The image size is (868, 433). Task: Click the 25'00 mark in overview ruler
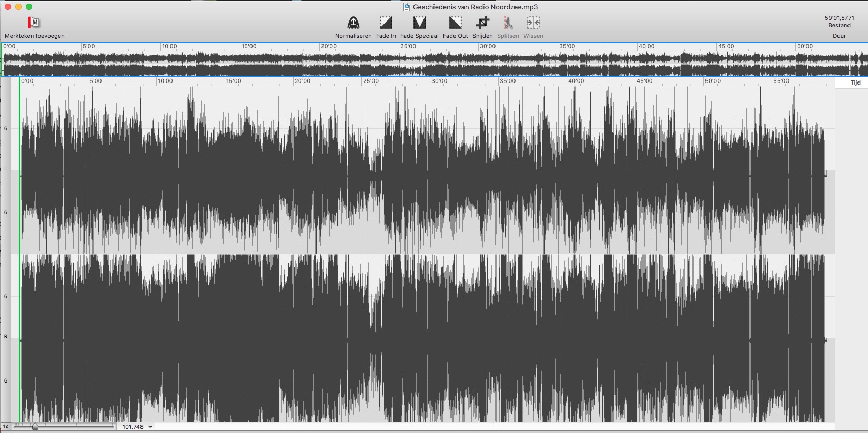(x=408, y=46)
